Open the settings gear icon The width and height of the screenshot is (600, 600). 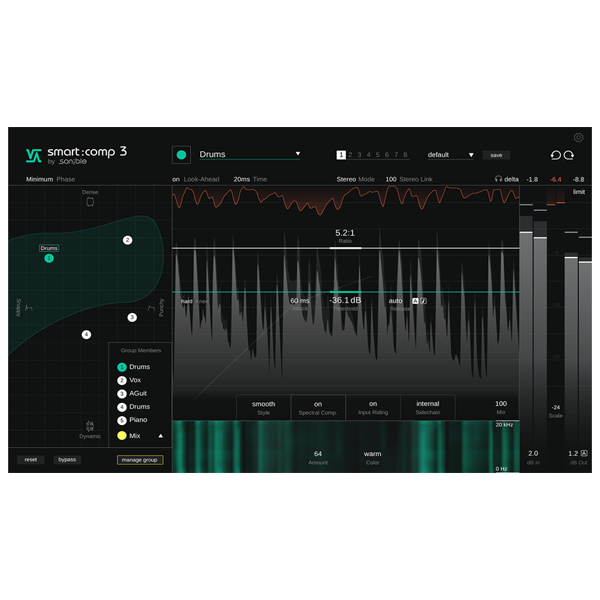[x=578, y=137]
